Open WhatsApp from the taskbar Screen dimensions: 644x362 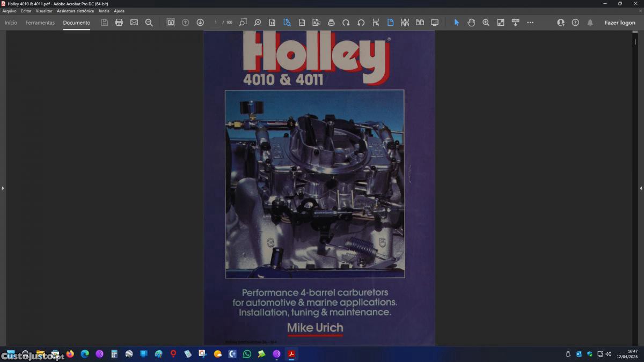[x=247, y=354]
